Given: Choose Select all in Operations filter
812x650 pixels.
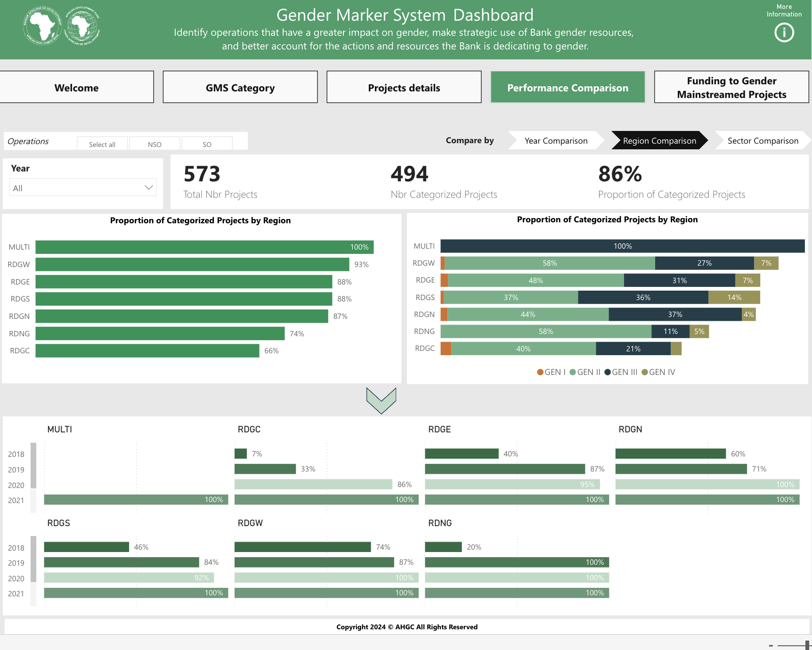Looking at the screenshot, I should [102, 144].
